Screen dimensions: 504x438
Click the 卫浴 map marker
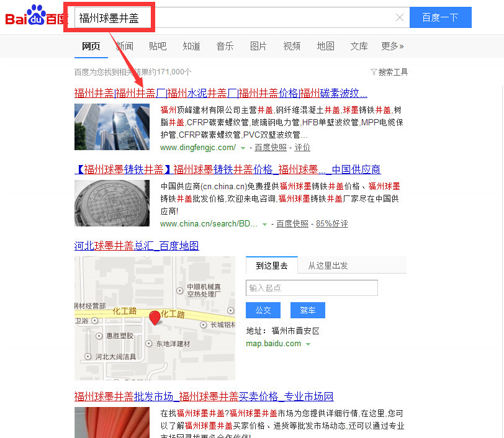click(x=95, y=320)
